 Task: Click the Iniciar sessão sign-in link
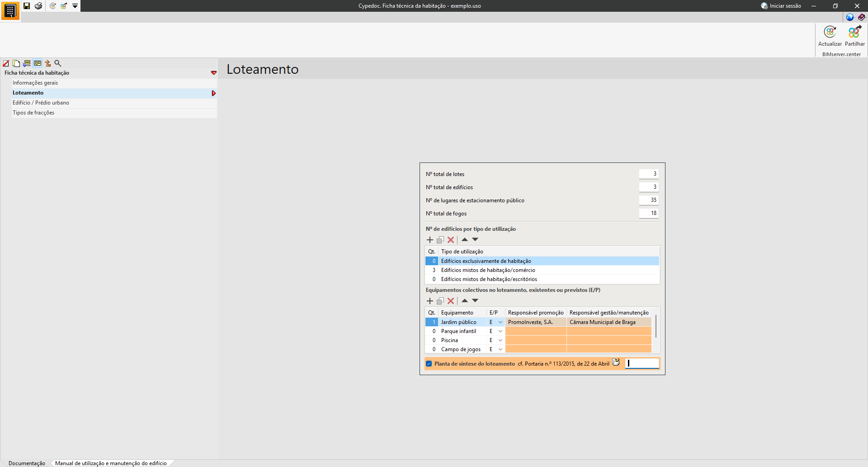click(781, 6)
